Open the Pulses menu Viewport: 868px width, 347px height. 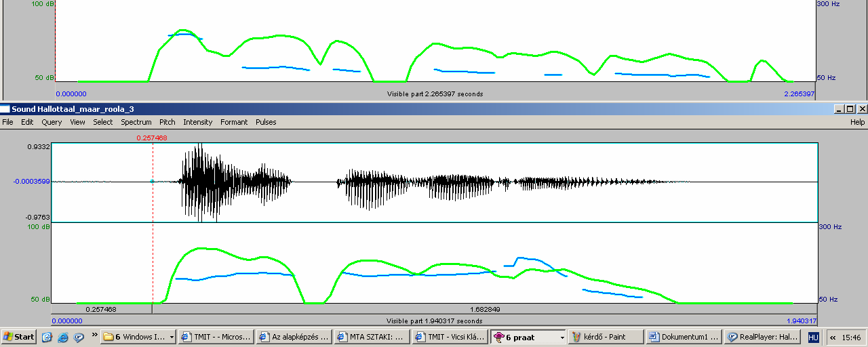click(266, 122)
